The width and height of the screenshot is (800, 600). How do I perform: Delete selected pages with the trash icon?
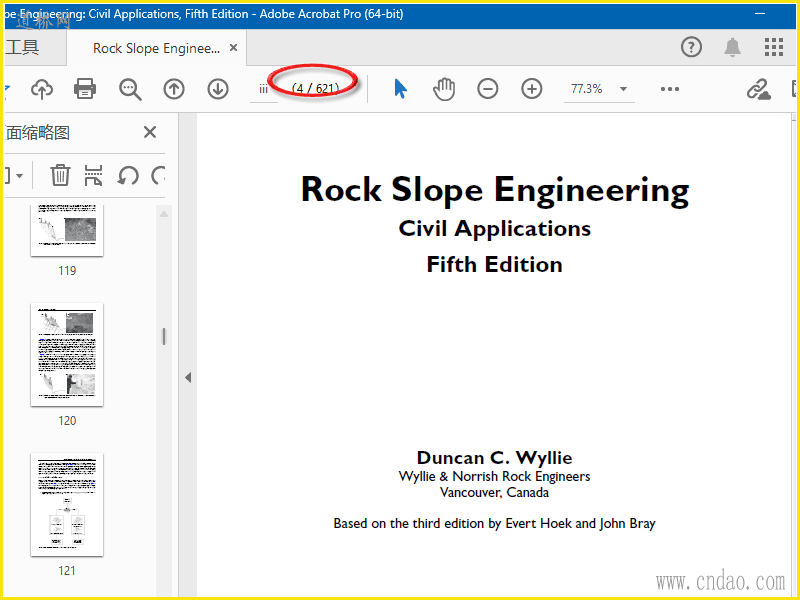[x=60, y=176]
